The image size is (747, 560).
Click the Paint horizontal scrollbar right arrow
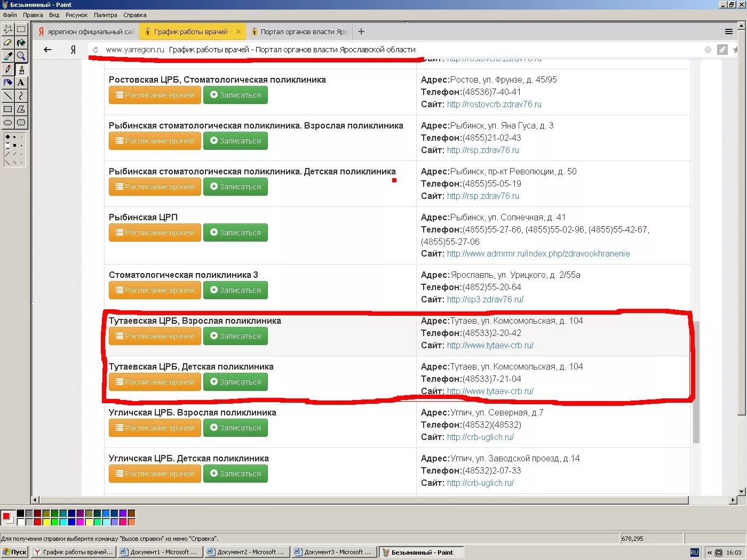pos(733,500)
